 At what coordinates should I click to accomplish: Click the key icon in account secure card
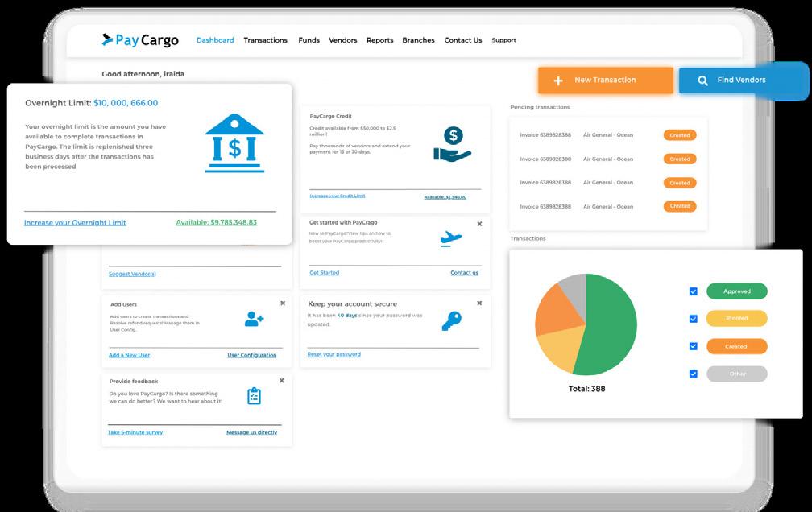click(x=452, y=321)
